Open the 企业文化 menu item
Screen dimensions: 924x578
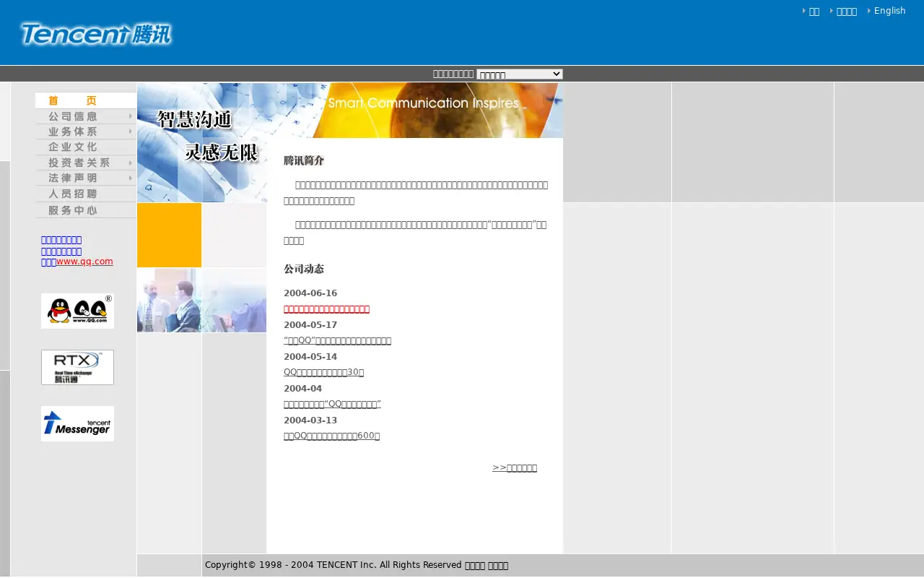tap(86, 147)
